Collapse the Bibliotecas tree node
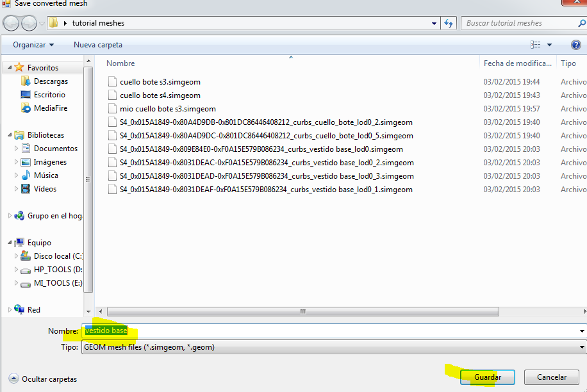This screenshot has height=392, width=587. [10, 135]
